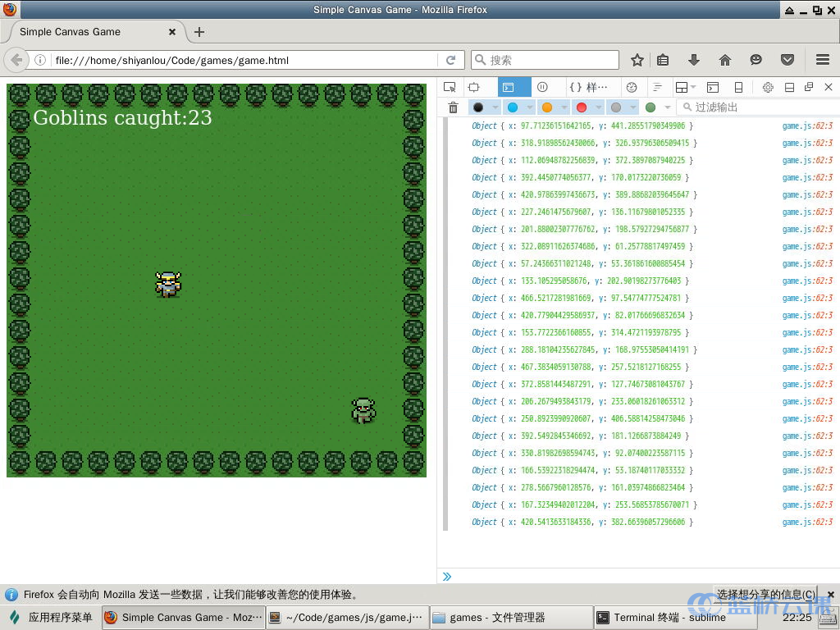
Task: Open the Firefox hamburger menu
Action: tap(821, 59)
